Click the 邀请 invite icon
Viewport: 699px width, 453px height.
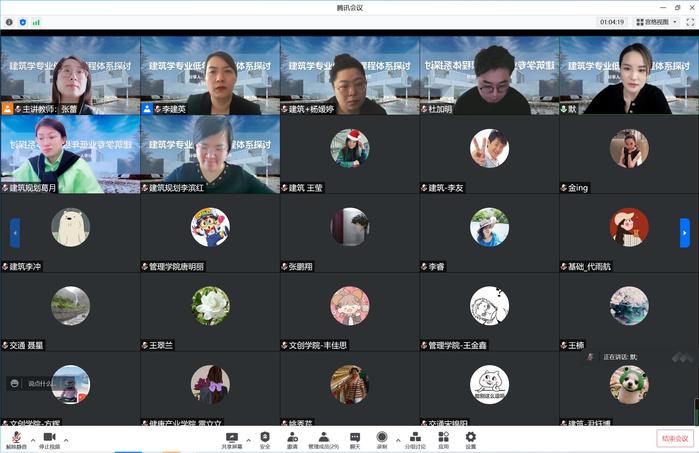[x=292, y=437]
